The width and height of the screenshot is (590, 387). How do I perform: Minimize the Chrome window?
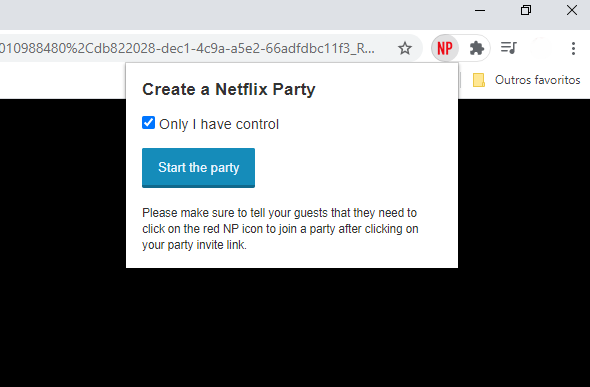click(480, 11)
